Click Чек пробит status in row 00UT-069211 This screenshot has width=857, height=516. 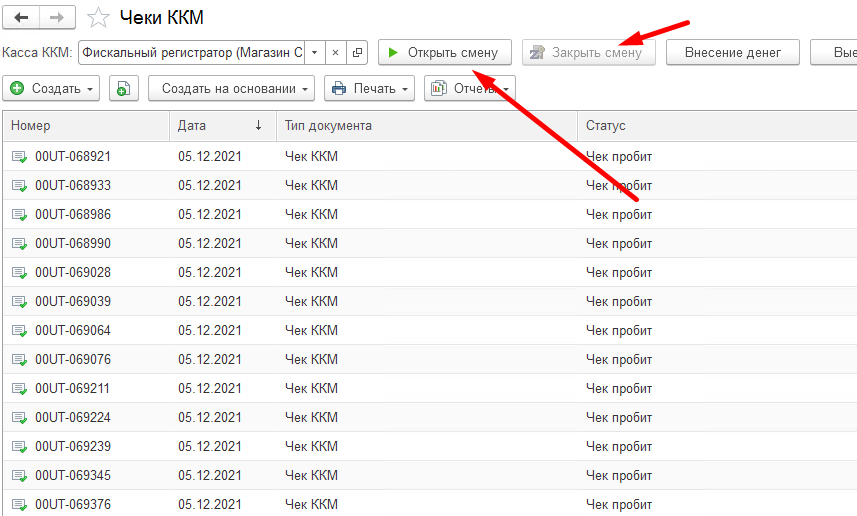tap(619, 388)
